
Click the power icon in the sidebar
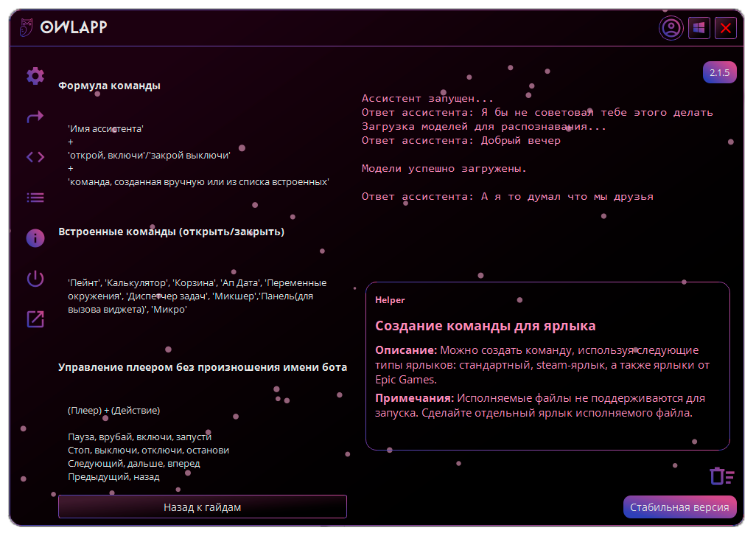34,279
